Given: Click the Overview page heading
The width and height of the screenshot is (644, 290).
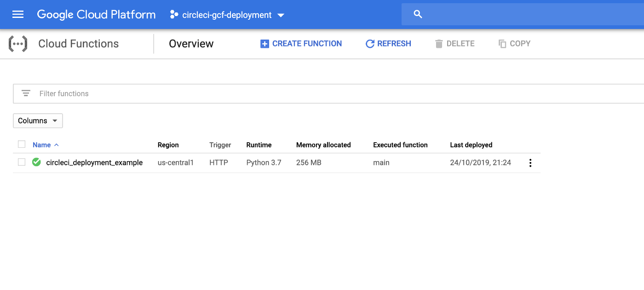Looking at the screenshot, I should pos(191,44).
